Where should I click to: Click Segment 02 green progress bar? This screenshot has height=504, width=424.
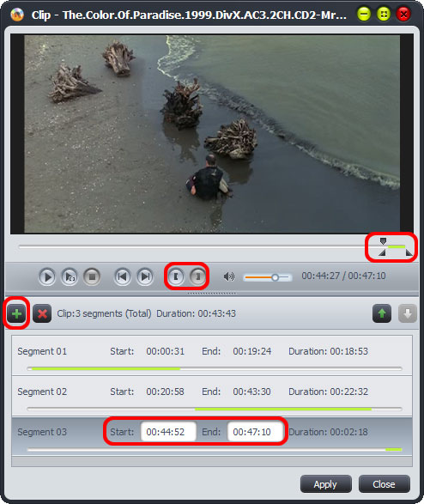tap(283, 410)
